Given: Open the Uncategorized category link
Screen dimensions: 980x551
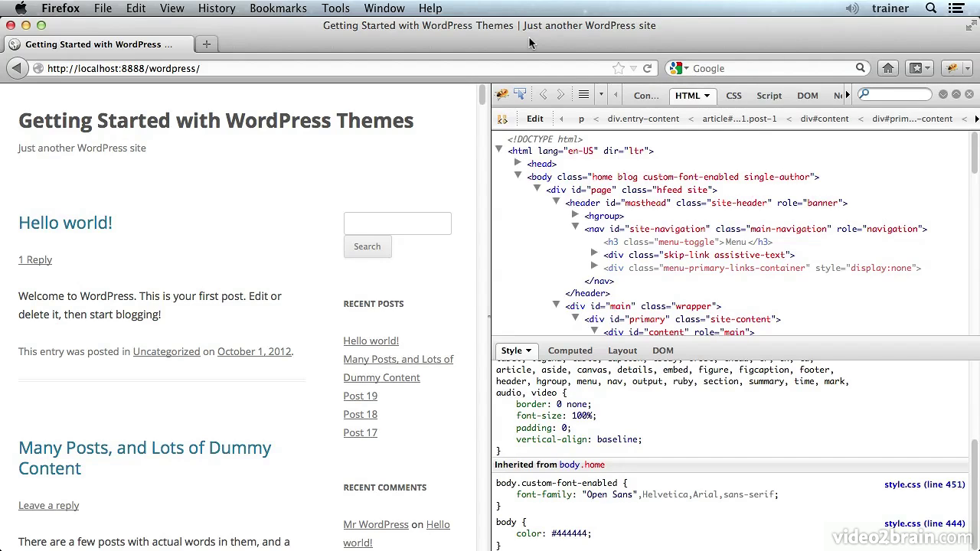Looking at the screenshot, I should 166,352.
